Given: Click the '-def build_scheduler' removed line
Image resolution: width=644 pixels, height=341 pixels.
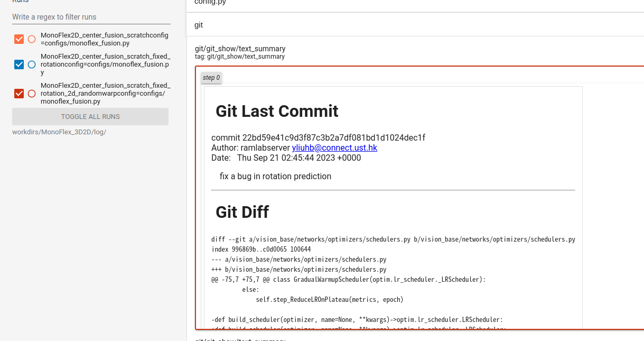Looking at the screenshot, I should pos(357,320).
